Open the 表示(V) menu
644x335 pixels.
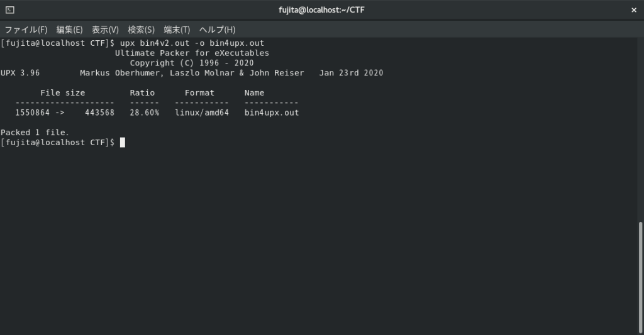point(105,30)
